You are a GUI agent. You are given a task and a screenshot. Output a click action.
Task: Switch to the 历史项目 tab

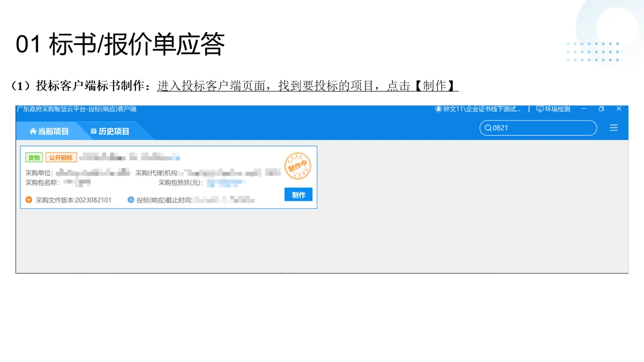pos(114,131)
